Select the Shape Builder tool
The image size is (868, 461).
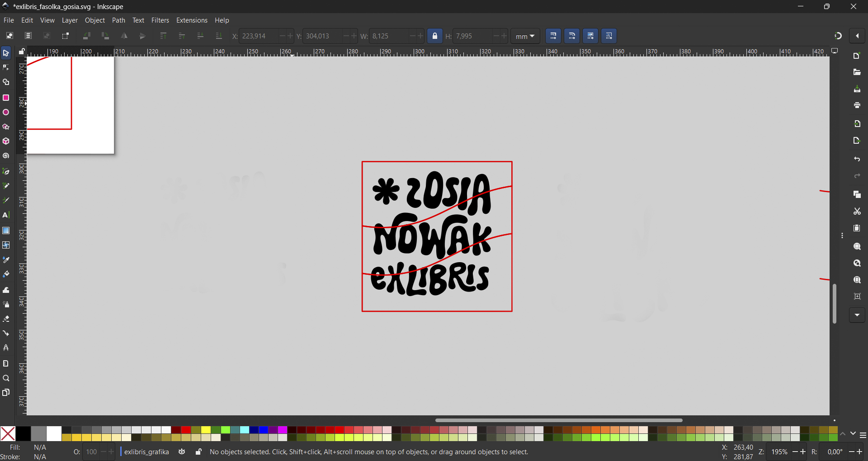click(6, 83)
